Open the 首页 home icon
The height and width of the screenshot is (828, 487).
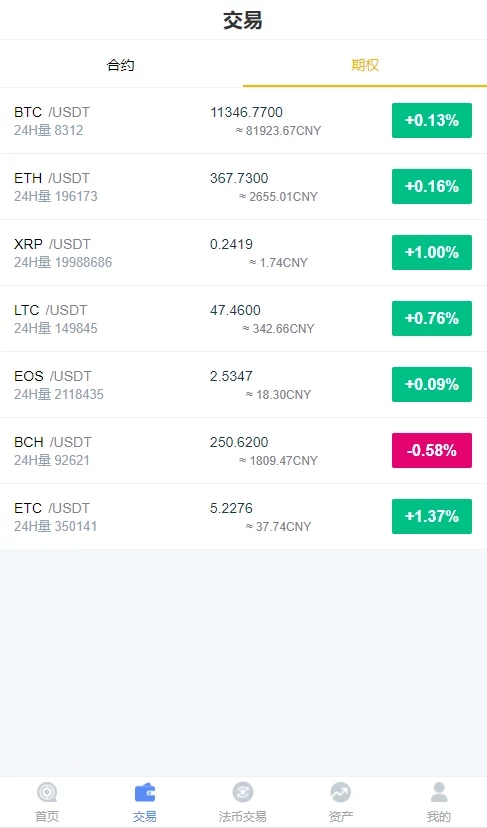[47, 793]
